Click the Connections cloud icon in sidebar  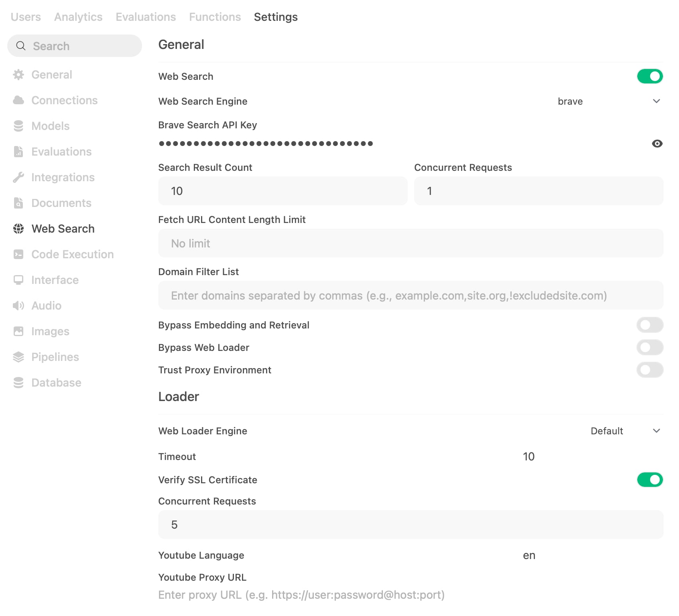pos(18,100)
